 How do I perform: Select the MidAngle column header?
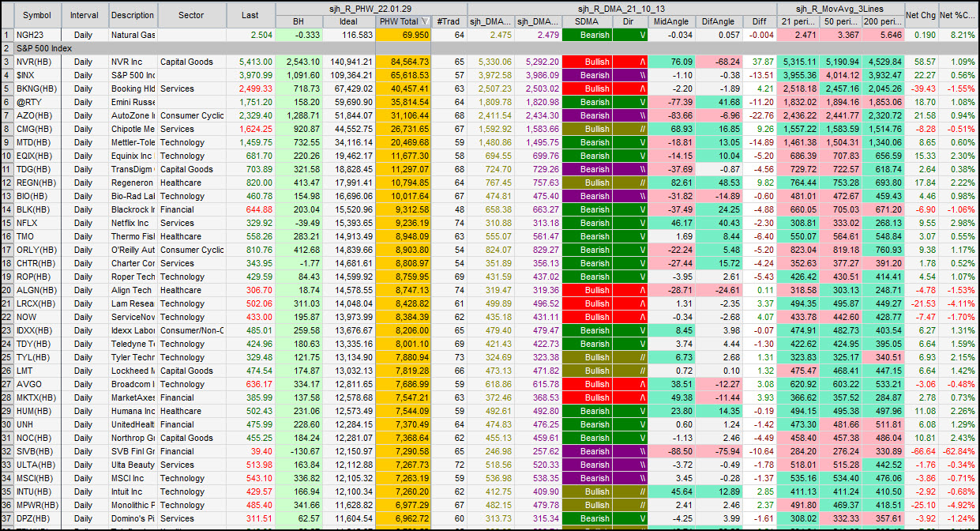[671, 21]
